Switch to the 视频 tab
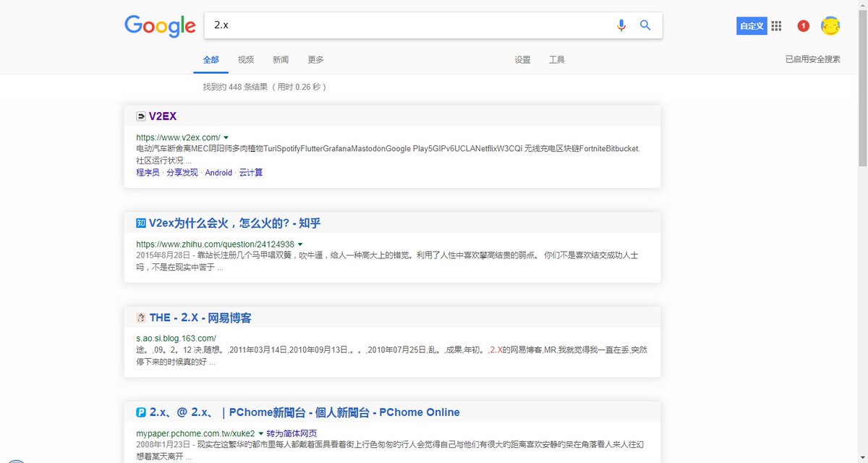This screenshot has width=868, height=463. click(x=246, y=60)
